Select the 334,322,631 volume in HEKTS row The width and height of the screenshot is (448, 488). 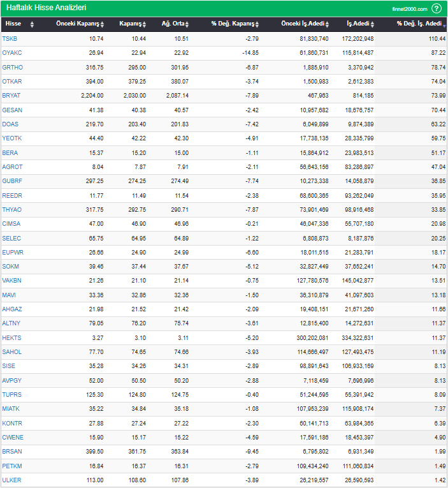point(358,337)
